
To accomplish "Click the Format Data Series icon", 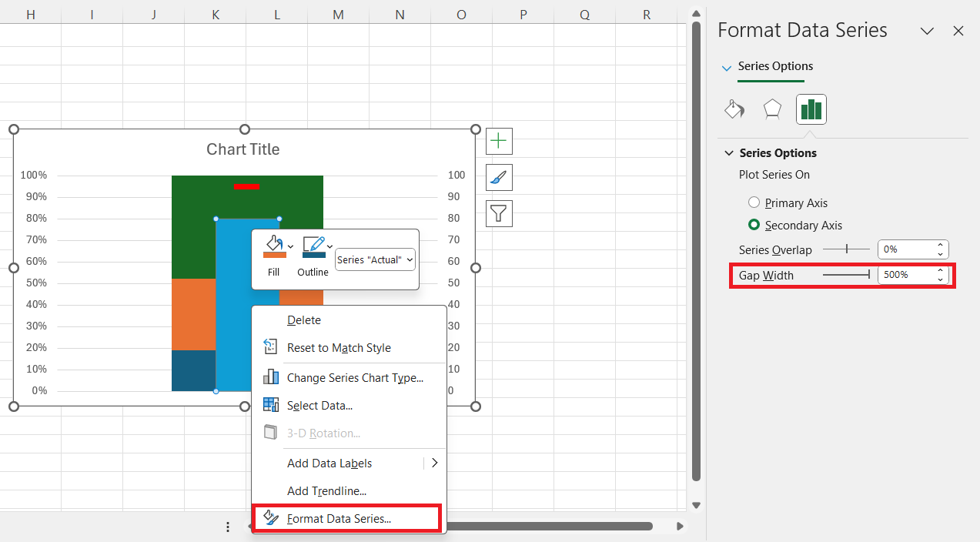I will [271, 518].
